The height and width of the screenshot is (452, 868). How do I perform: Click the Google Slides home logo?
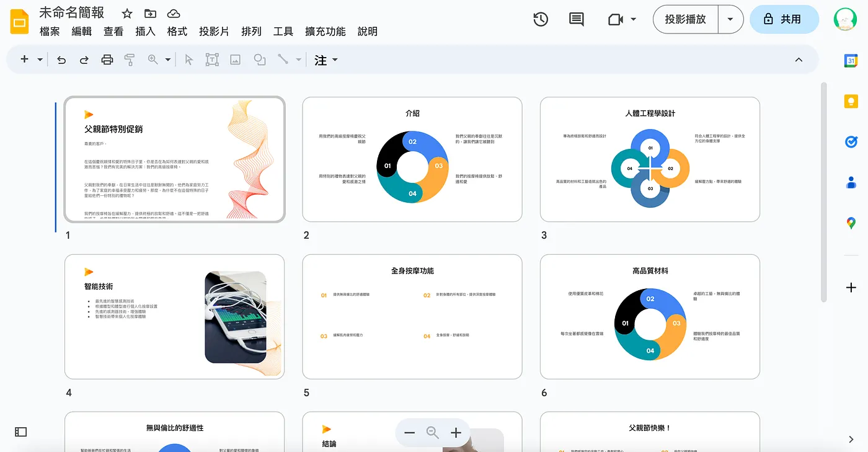click(x=19, y=21)
